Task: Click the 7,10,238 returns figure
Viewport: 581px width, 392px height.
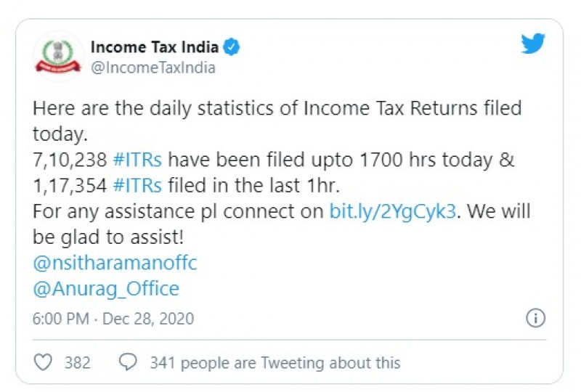Action: coord(69,160)
